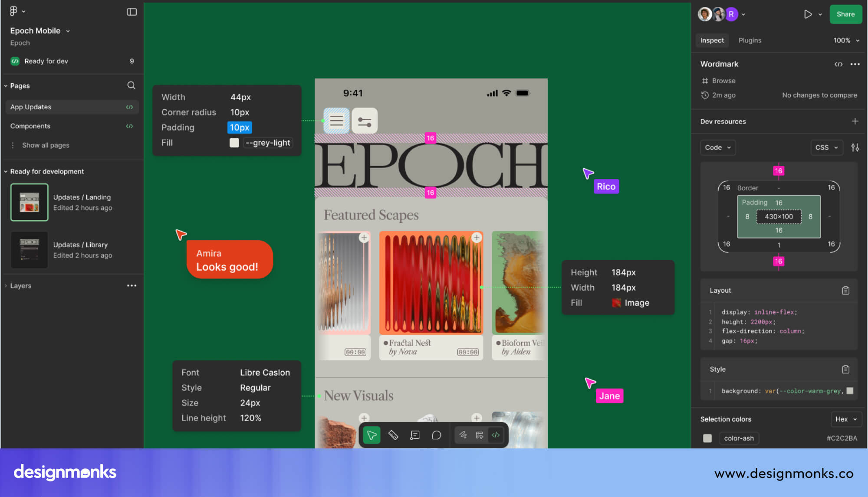
Task: Toggle Dev Mode code icon in toolbar
Action: pyautogui.click(x=496, y=435)
